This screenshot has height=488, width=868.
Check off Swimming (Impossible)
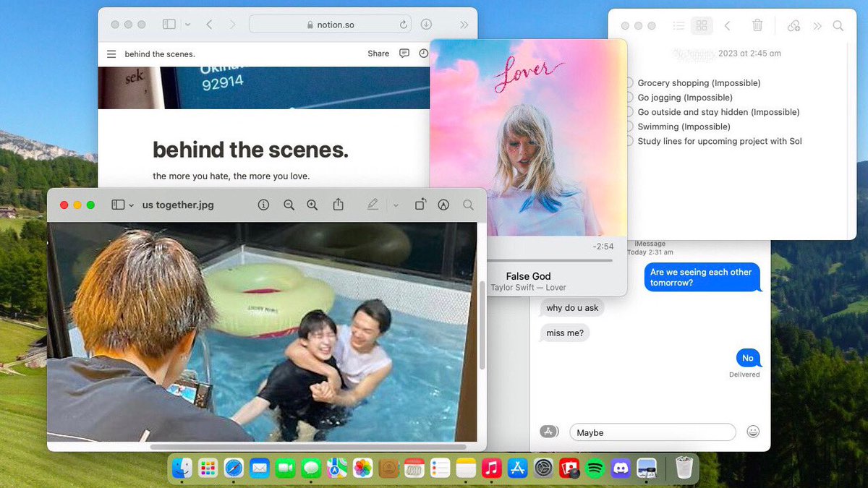(629, 127)
